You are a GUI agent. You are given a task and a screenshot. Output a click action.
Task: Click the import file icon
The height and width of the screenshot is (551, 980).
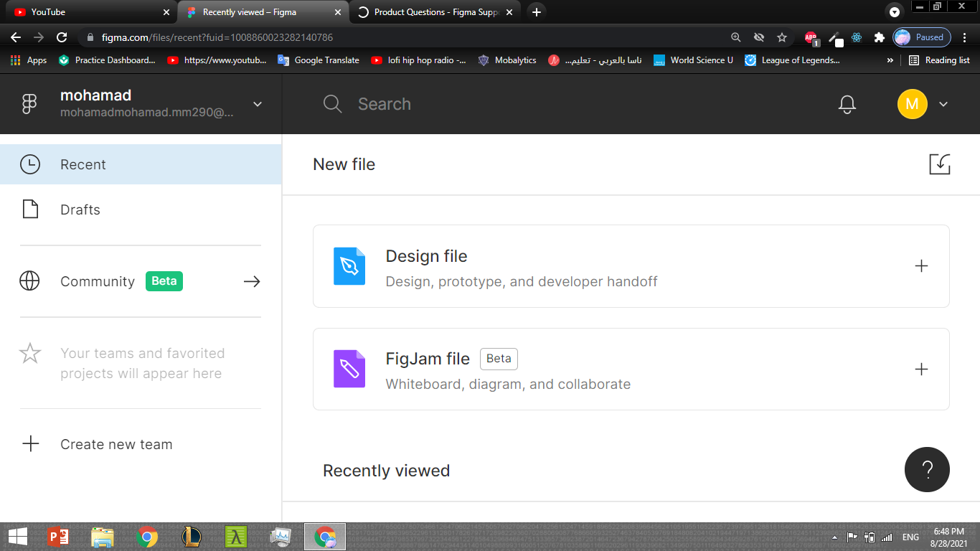pyautogui.click(x=939, y=164)
